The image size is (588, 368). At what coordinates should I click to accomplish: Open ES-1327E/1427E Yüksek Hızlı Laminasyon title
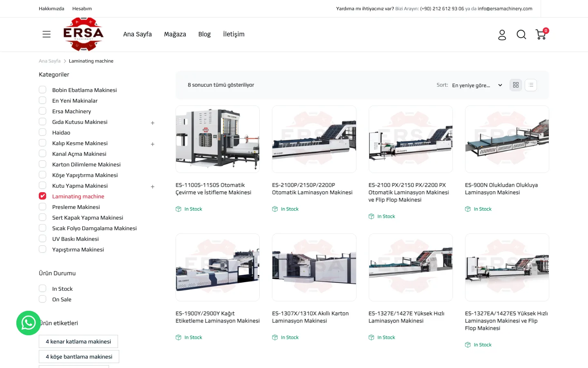click(406, 317)
